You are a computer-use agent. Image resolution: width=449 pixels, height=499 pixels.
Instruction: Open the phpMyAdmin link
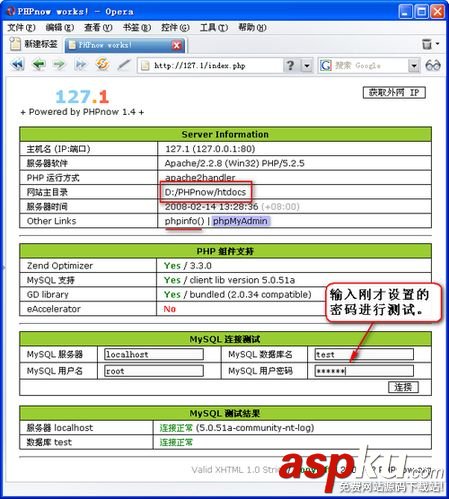click(240, 221)
